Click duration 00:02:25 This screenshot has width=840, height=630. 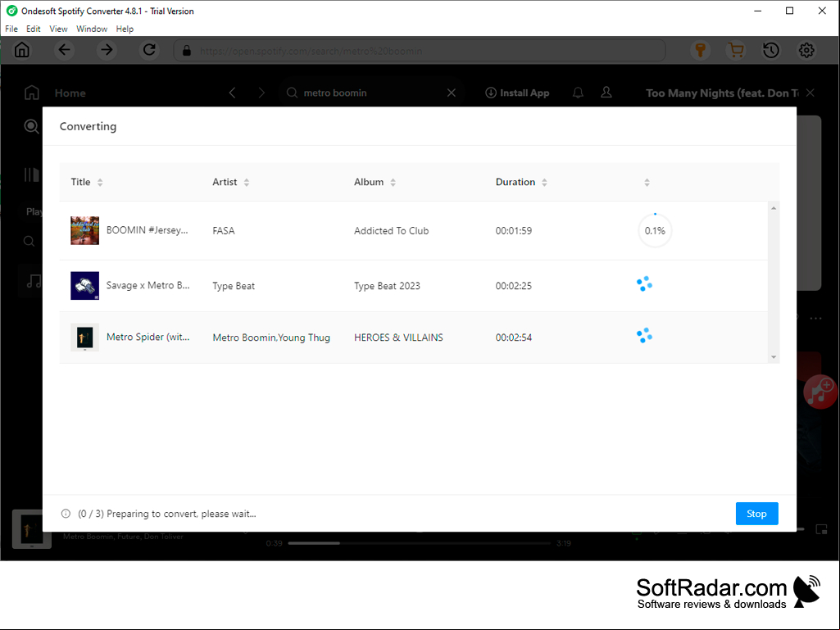pos(514,286)
